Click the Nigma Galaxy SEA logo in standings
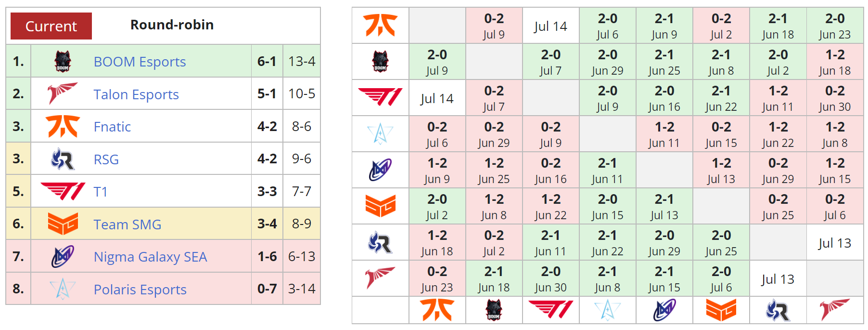 63,256
